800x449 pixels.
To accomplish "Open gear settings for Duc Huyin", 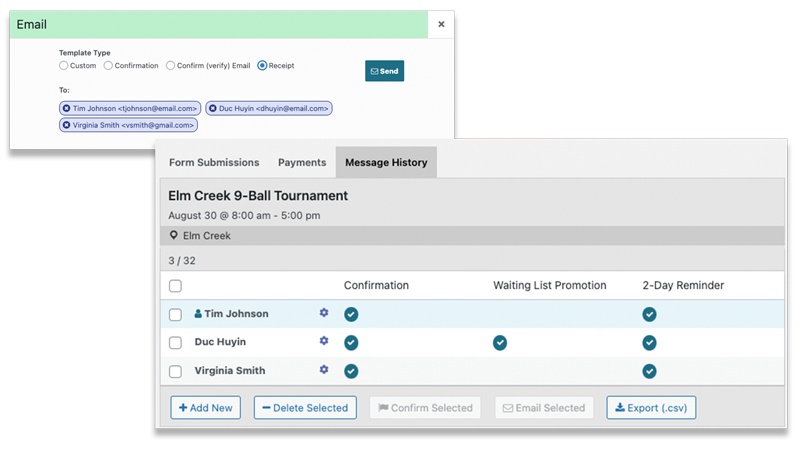I will pos(323,341).
